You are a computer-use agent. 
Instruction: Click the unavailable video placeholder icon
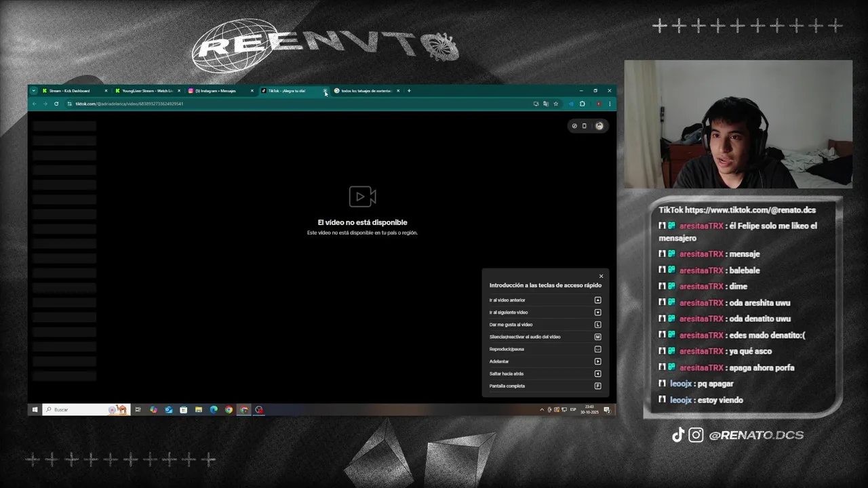[363, 197]
